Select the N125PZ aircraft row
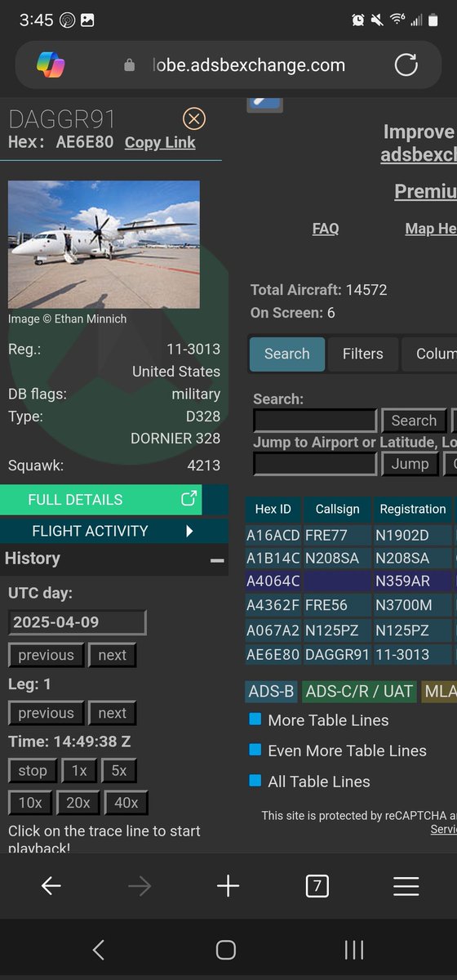 click(351, 630)
